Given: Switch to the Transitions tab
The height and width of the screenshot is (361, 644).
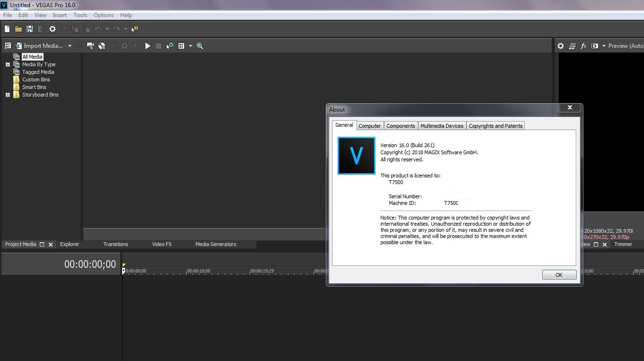Looking at the screenshot, I should click(116, 244).
